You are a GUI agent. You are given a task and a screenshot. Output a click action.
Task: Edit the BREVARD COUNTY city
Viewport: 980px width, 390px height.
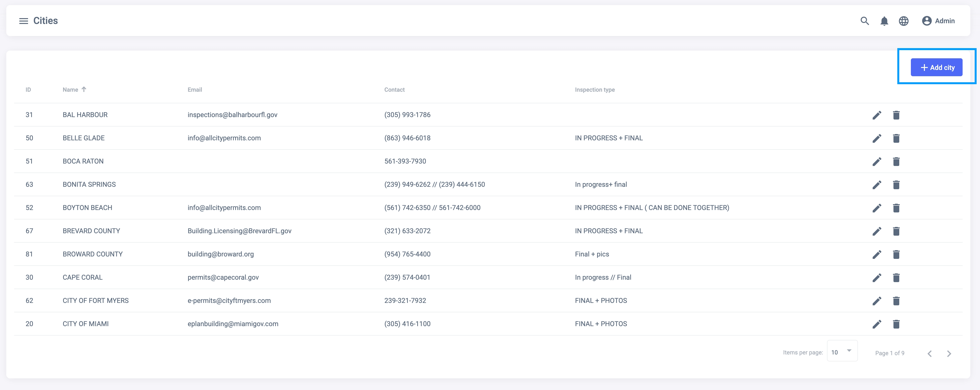[x=877, y=231]
